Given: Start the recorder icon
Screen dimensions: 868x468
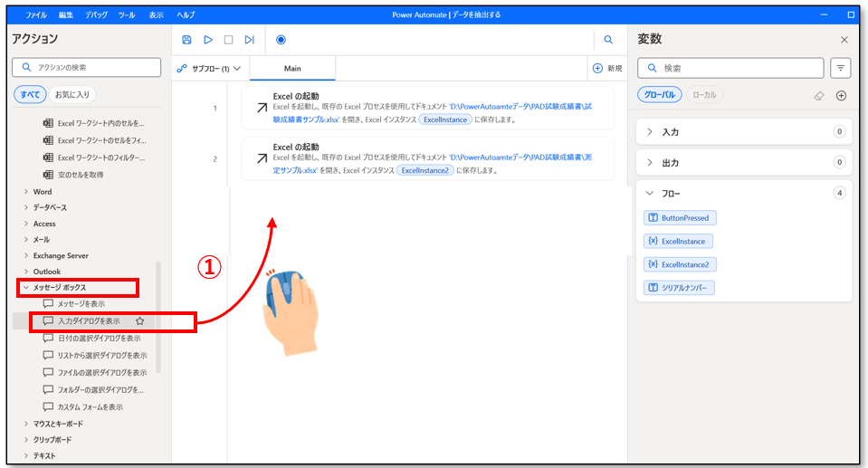Looking at the screenshot, I should [281, 40].
